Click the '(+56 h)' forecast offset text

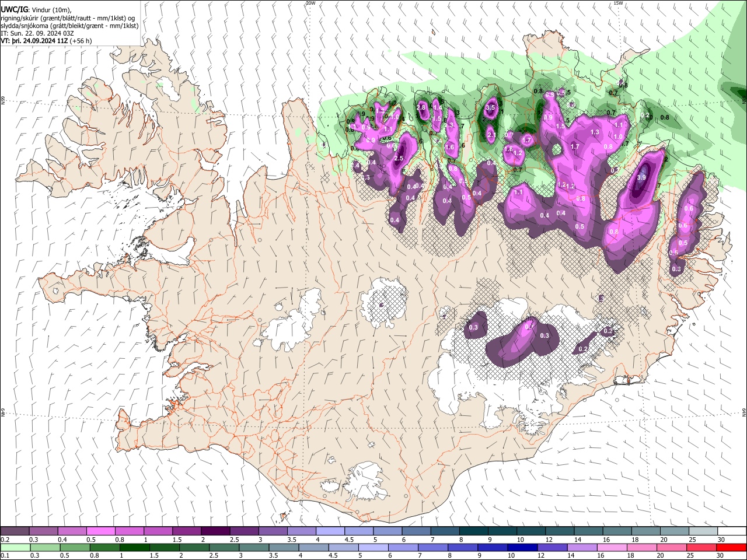pos(81,41)
